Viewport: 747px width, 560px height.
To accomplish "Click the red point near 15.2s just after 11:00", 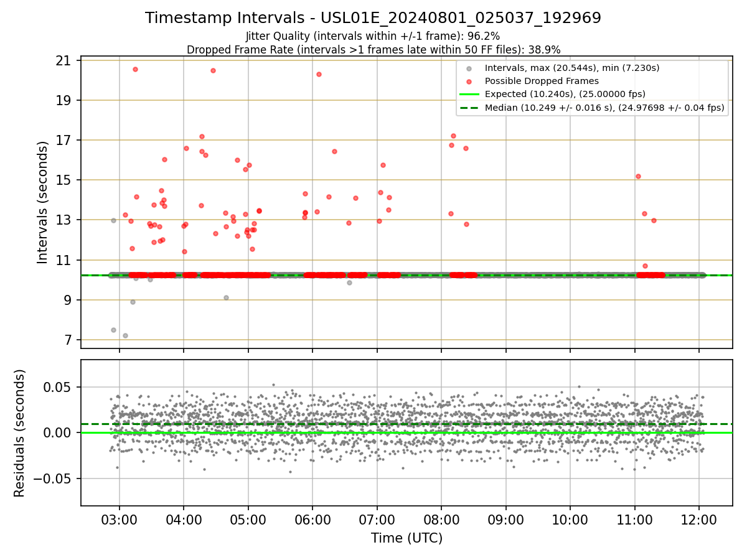I will pyautogui.click(x=638, y=176).
